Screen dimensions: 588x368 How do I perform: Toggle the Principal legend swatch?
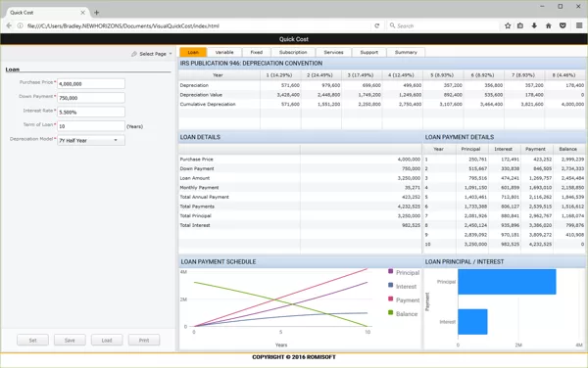(x=390, y=271)
